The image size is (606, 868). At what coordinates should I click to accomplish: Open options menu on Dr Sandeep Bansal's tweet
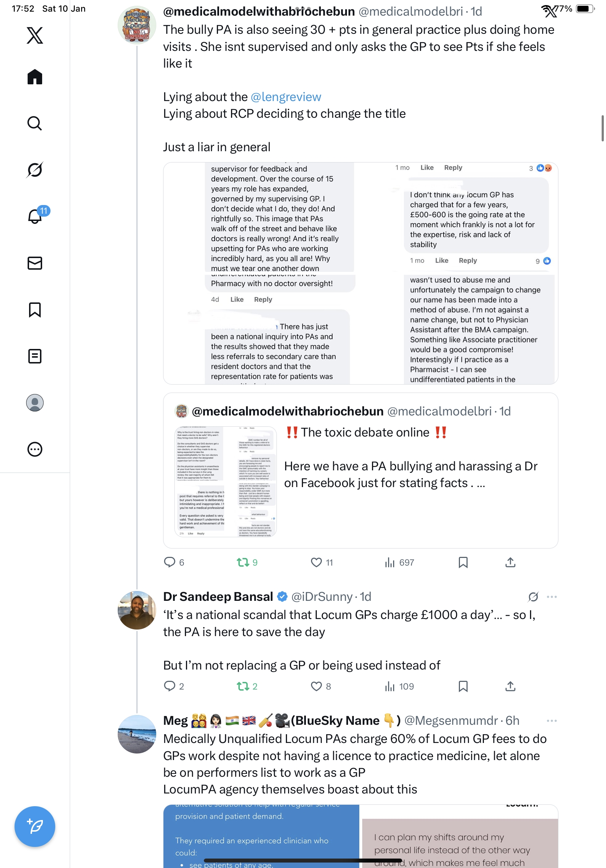coord(552,597)
